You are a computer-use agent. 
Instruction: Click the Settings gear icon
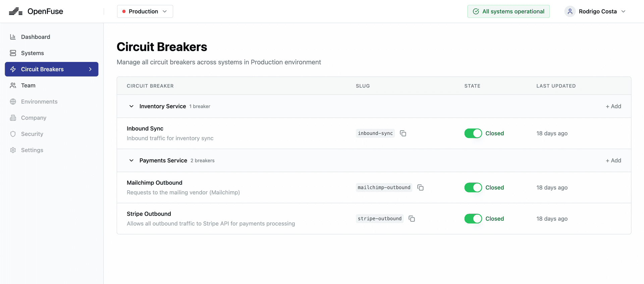click(13, 150)
